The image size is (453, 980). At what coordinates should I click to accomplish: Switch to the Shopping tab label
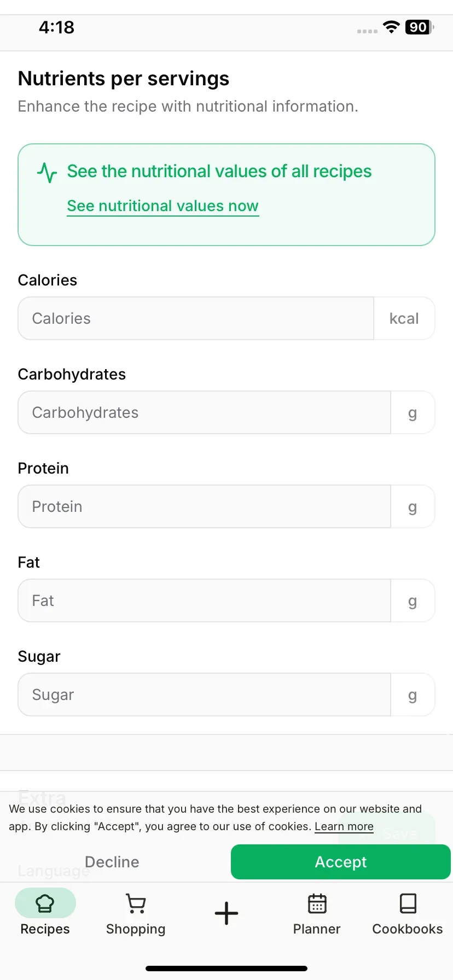pyautogui.click(x=136, y=929)
